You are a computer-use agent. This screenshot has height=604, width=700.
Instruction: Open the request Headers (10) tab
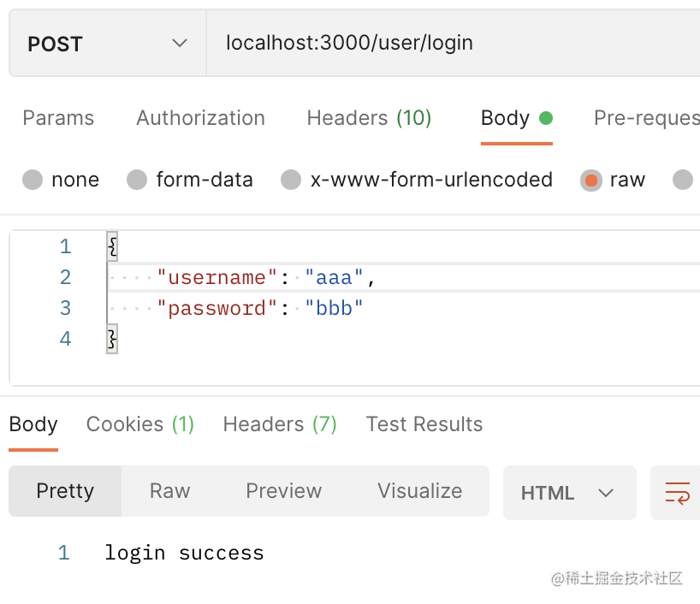tap(369, 118)
